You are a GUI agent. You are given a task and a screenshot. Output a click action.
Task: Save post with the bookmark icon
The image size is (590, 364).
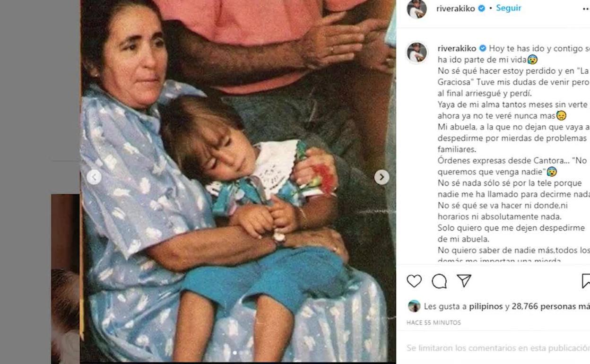[586, 281]
